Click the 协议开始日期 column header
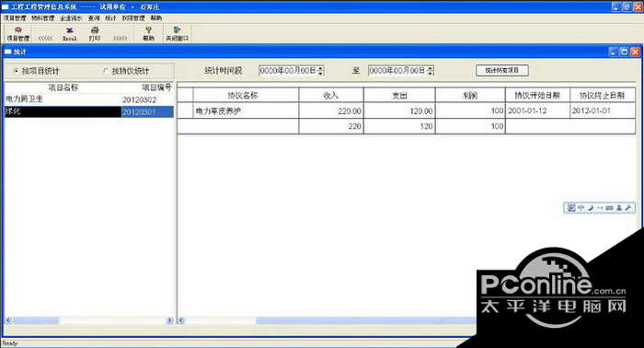Viewport: 644px width, 348px height. point(537,96)
